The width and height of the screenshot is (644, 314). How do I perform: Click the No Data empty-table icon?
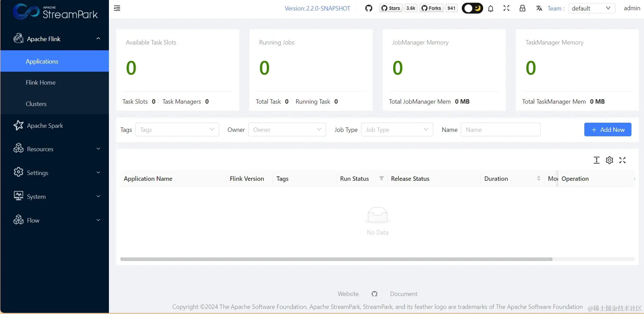pos(378,215)
